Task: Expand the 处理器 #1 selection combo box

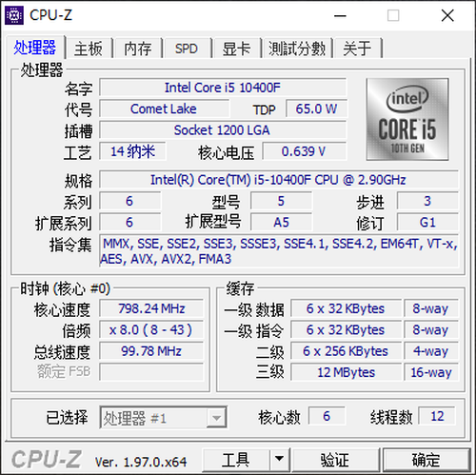Action: (x=163, y=417)
